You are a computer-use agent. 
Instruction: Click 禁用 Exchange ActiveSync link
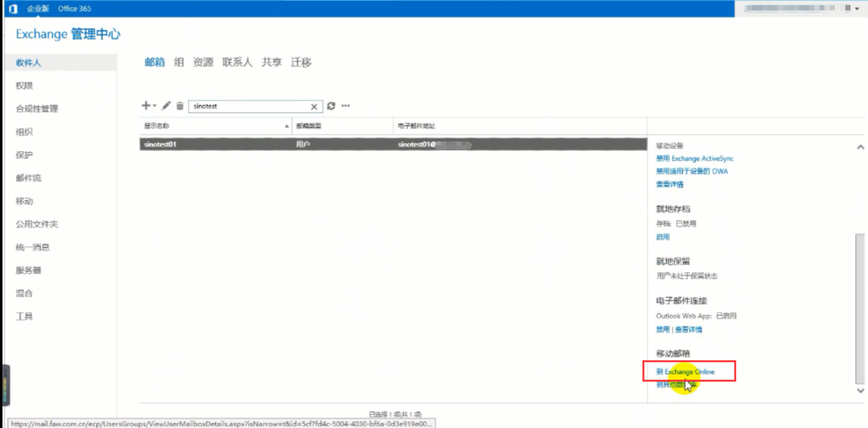click(x=694, y=159)
